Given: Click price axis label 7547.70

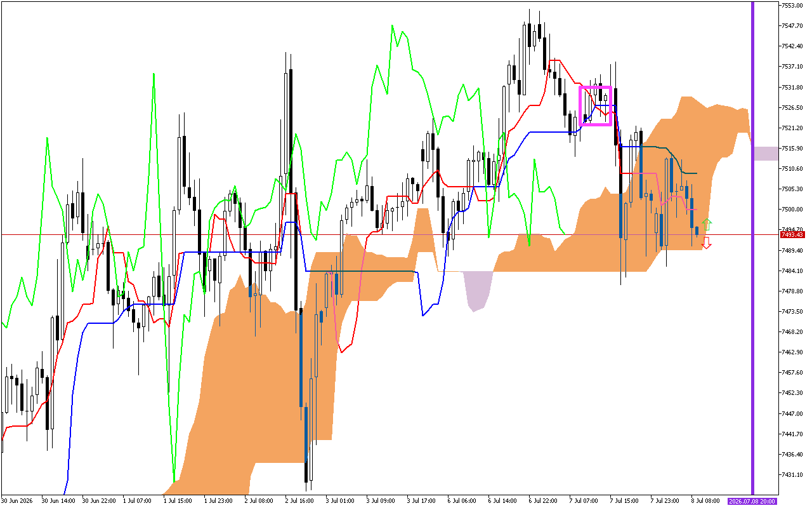Looking at the screenshot, I should (791, 25).
